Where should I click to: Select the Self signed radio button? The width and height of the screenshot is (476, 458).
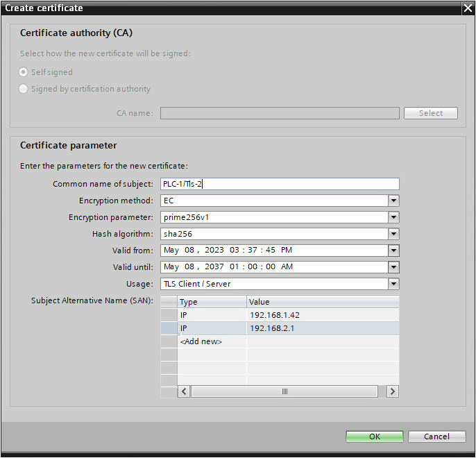tap(24, 72)
